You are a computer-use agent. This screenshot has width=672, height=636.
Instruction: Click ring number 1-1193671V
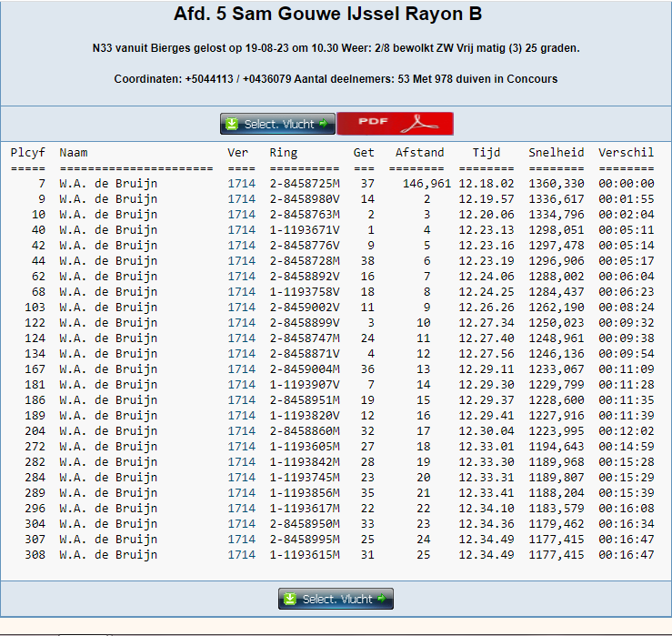(x=305, y=230)
